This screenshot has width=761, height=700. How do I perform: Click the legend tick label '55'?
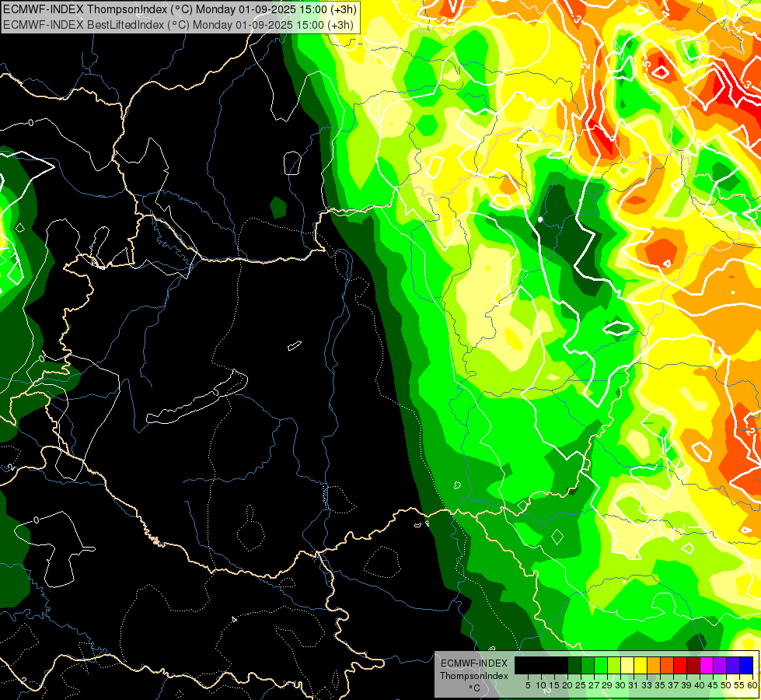(x=740, y=685)
